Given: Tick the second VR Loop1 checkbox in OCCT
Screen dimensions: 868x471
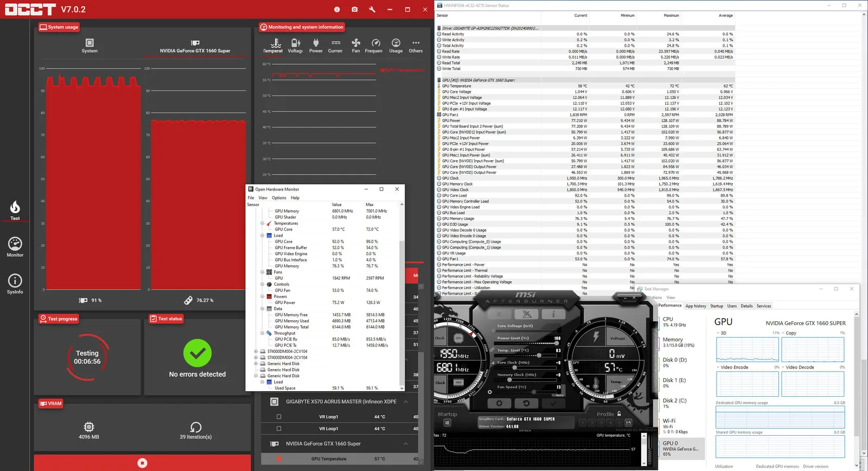Looking at the screenshot, I should 279,429.
